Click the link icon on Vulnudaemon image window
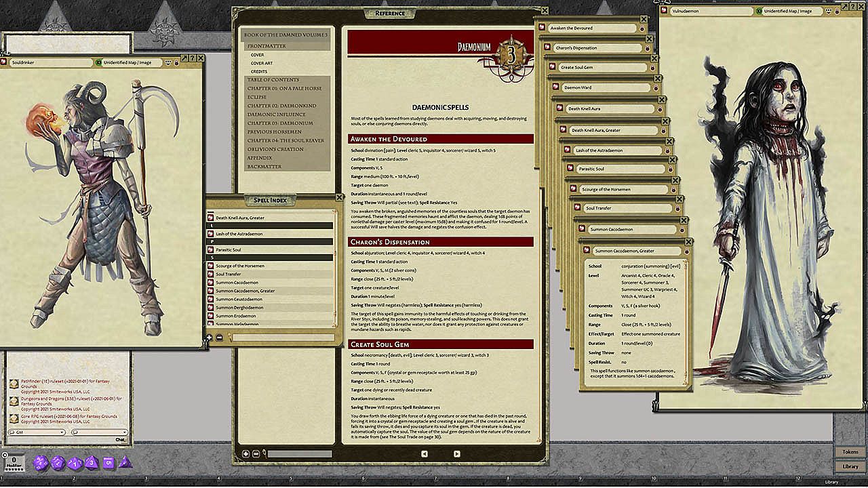The image size is (868, 488). click(665, 12)
